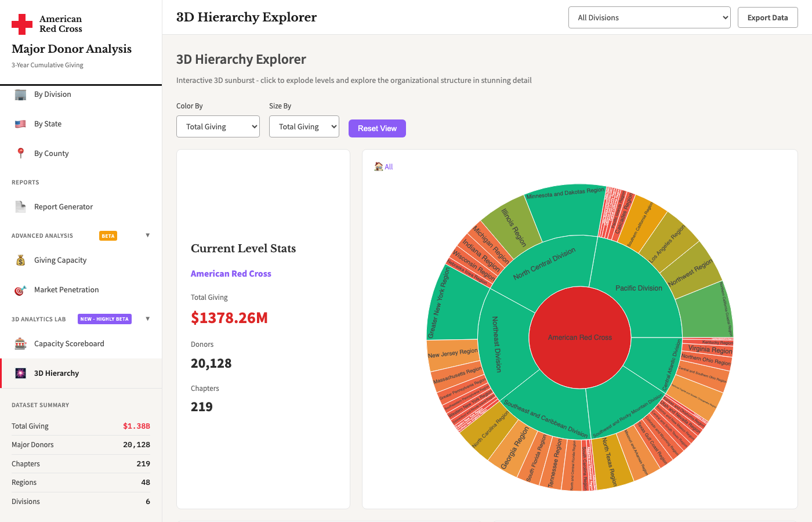Click the Illinois Region segment
The height and width of the screenshot is (522, 812).
tap(514, 227)
